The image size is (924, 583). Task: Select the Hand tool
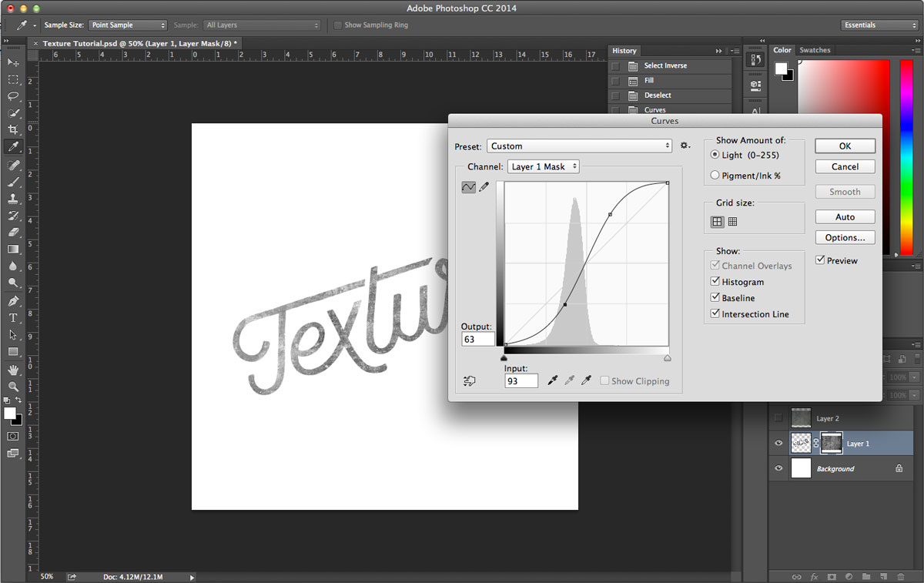tap(13, 370)
